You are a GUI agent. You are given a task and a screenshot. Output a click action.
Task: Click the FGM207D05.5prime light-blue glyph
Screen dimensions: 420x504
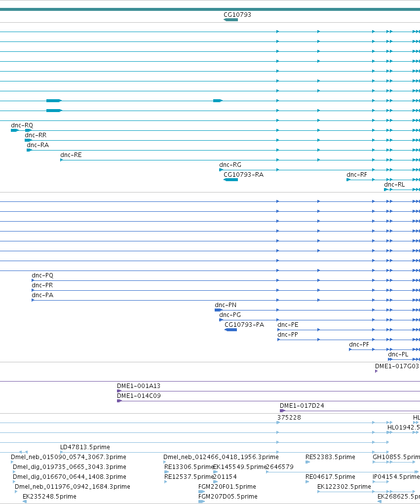(x=201, y=502)
